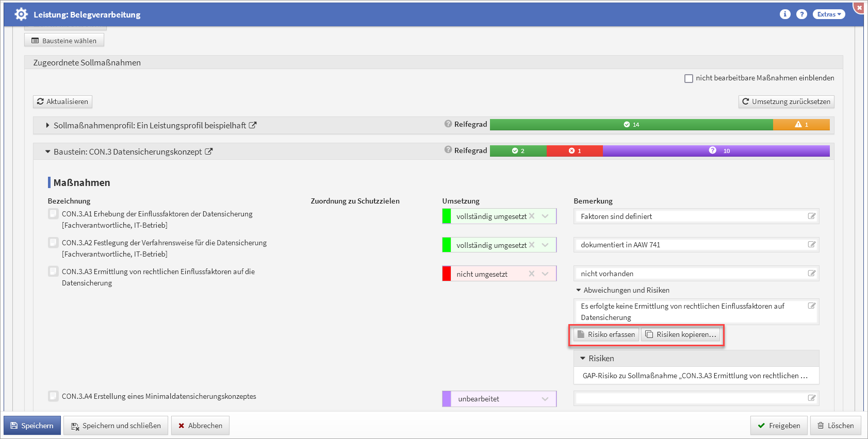
Task: Open the Extras menu
Action: pyautogui.click(x=829, y=14)
